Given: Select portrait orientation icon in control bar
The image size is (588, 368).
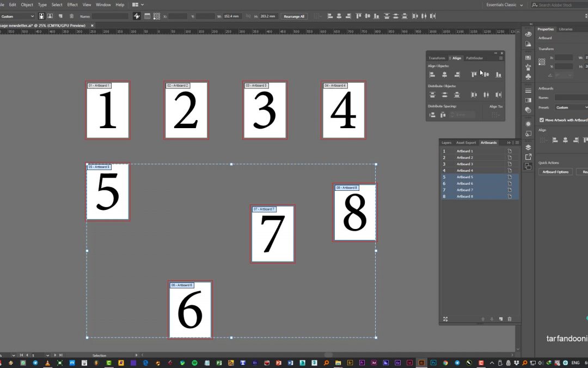Looking at the screenshot, I should coord(41,16).
